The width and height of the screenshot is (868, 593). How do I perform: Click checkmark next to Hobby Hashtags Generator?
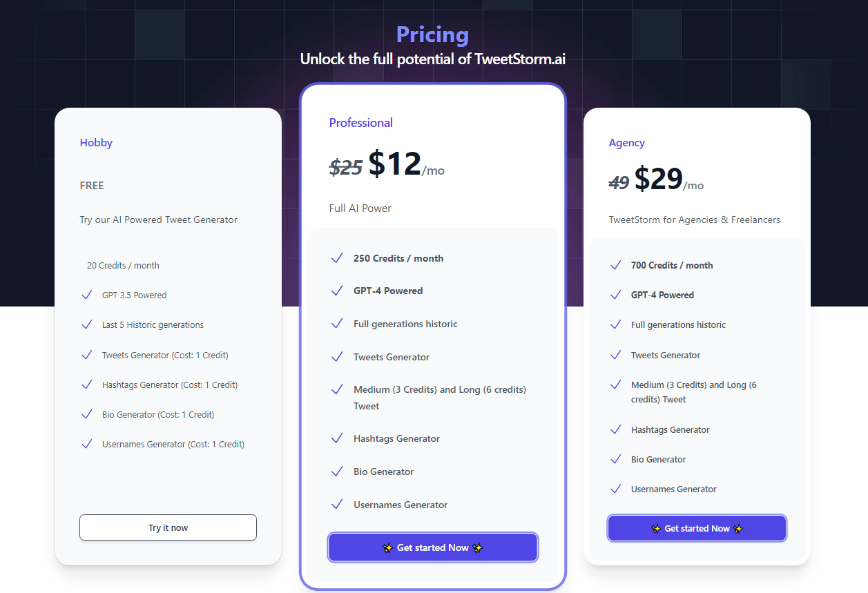click(86, 385)
